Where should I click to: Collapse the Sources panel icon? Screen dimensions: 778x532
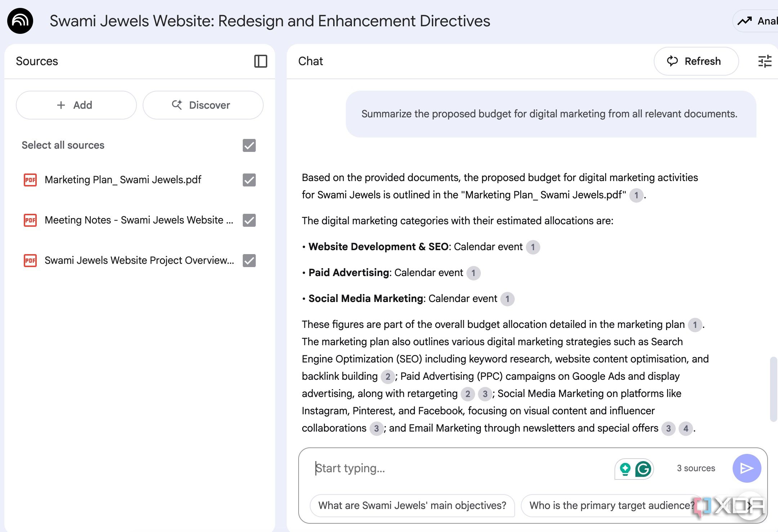(260, 61)
